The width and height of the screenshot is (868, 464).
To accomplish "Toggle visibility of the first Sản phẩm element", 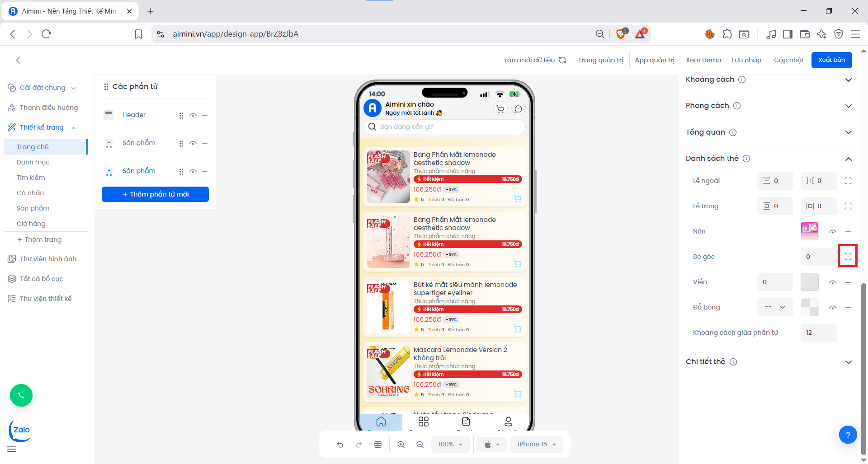I will click(x=193, y=143).
